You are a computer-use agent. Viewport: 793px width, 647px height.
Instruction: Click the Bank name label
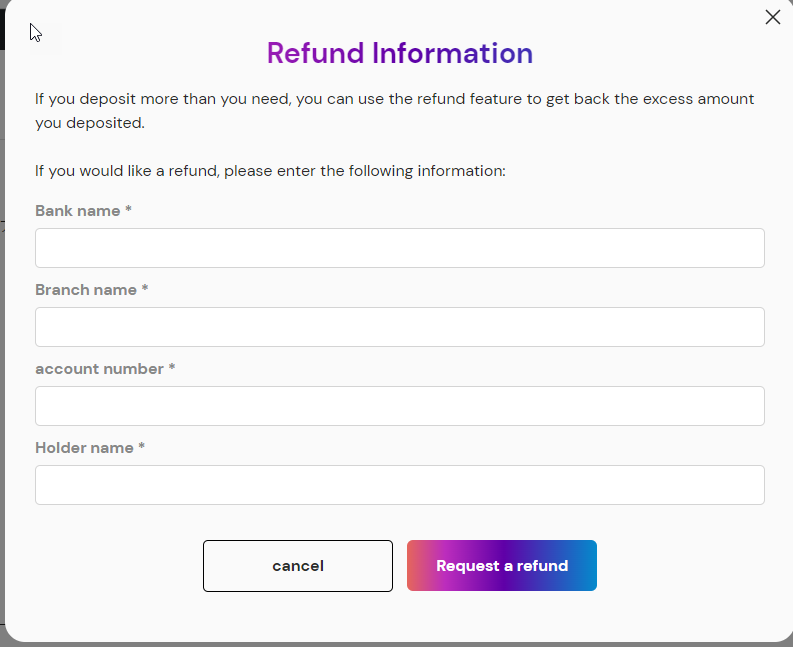pyautogui.click(x=77, y=211)
